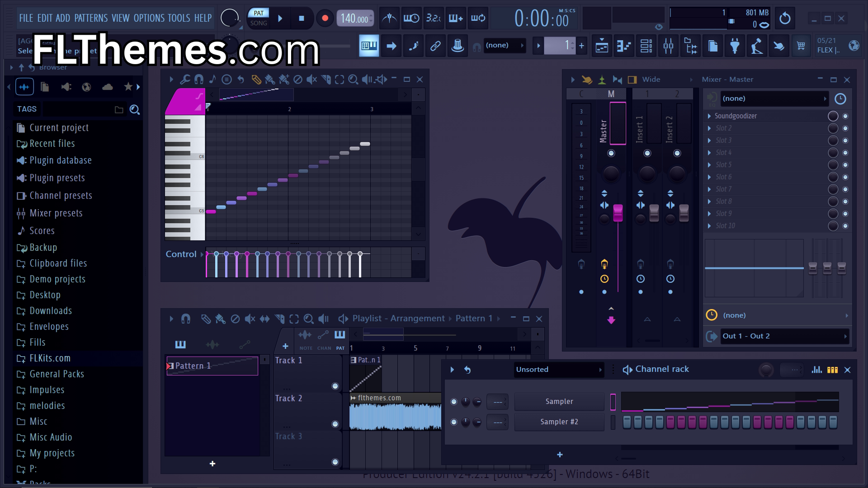
Task: Open Piano roll wrench tools menu
Action: point(184,80)
